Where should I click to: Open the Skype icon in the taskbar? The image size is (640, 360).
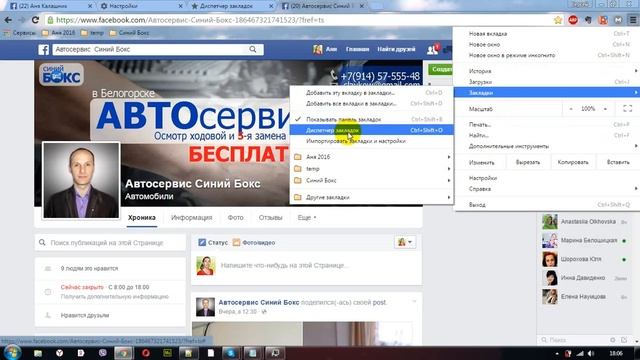(x=231, y=353)
